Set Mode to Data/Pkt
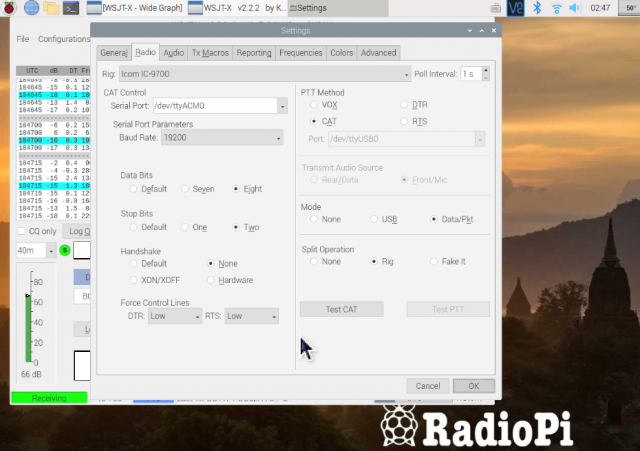Image resolution: width=640 pixels, height=451 pixels. pyautogui.click(x=452, y=219)
